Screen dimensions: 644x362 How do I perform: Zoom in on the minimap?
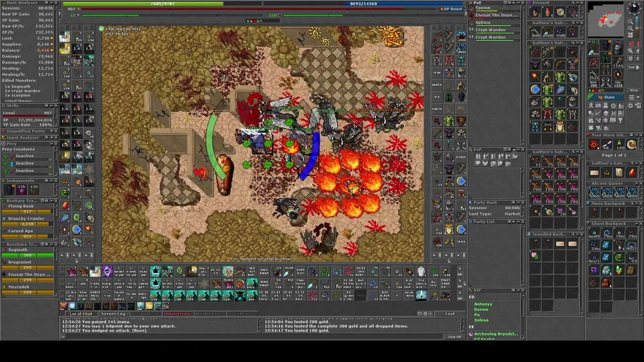tap(630, 28)
